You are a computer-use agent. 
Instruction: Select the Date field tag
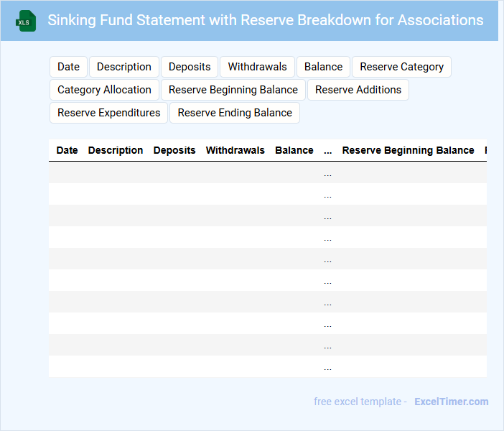click(68, 67)
